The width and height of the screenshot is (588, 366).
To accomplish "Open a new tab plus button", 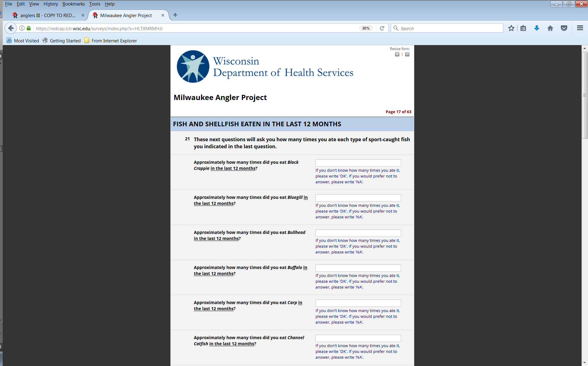I will [175, 15].
